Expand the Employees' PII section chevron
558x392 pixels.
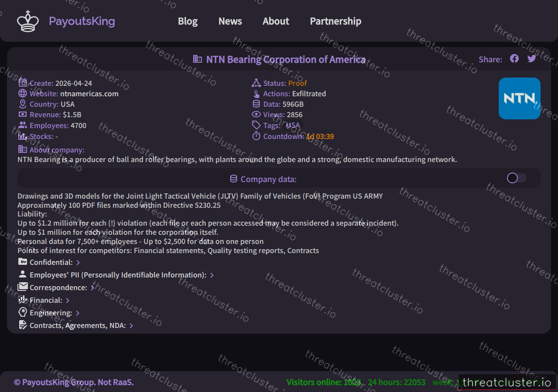point(212,275)
